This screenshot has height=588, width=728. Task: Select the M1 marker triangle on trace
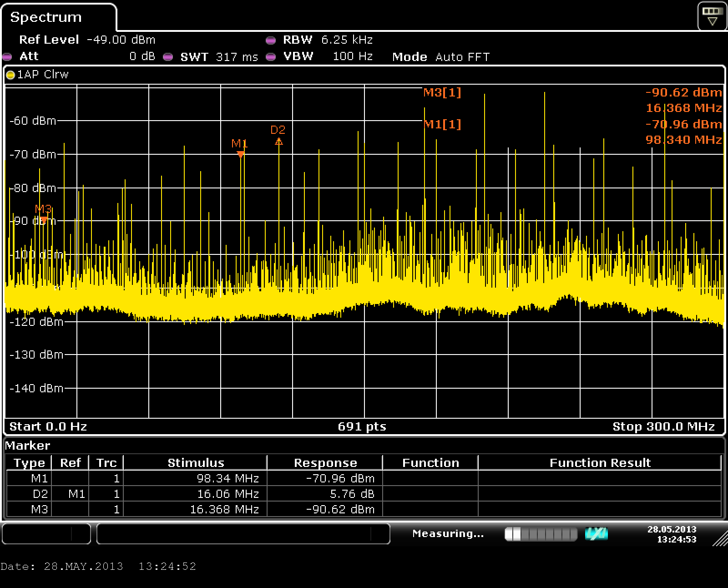coord(241,155)
